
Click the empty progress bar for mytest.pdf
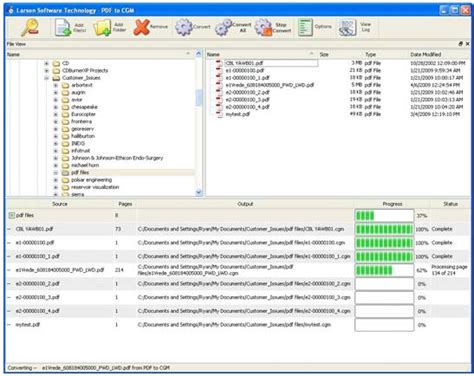(384, 325)
